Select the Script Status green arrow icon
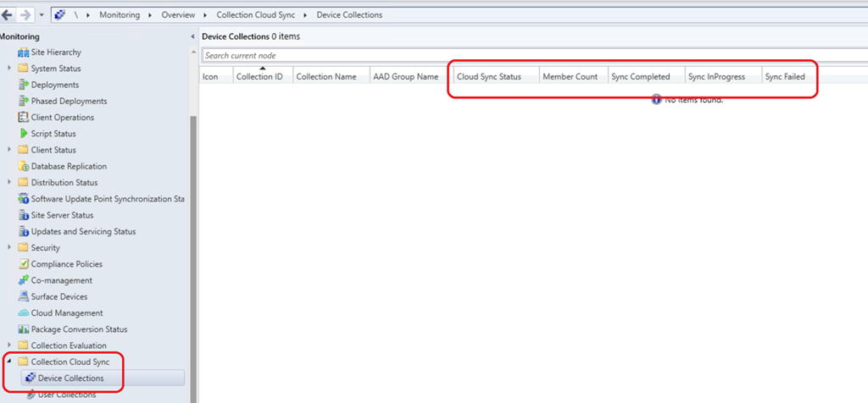868x403 pixels. pos(24,134)
